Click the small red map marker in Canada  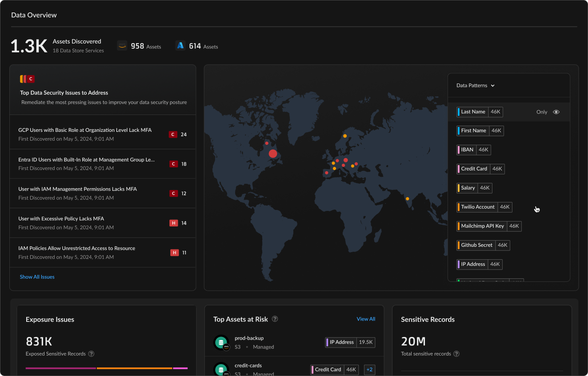point(267,143)
